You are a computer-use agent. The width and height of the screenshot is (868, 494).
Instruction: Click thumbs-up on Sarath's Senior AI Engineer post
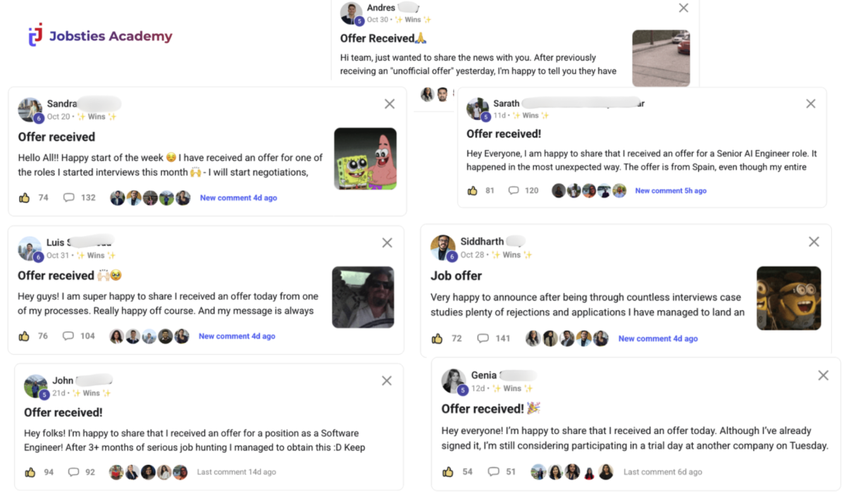pos(473,191)
